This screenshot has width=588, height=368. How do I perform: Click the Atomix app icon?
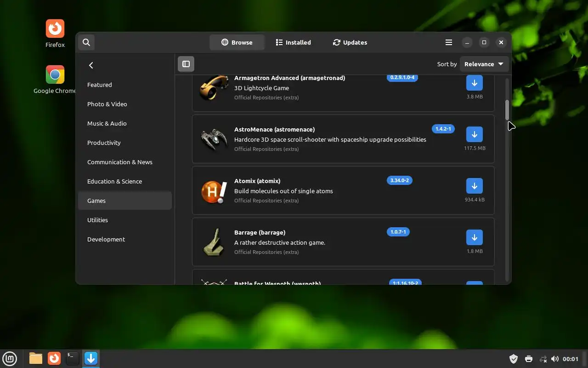[214, 191]
